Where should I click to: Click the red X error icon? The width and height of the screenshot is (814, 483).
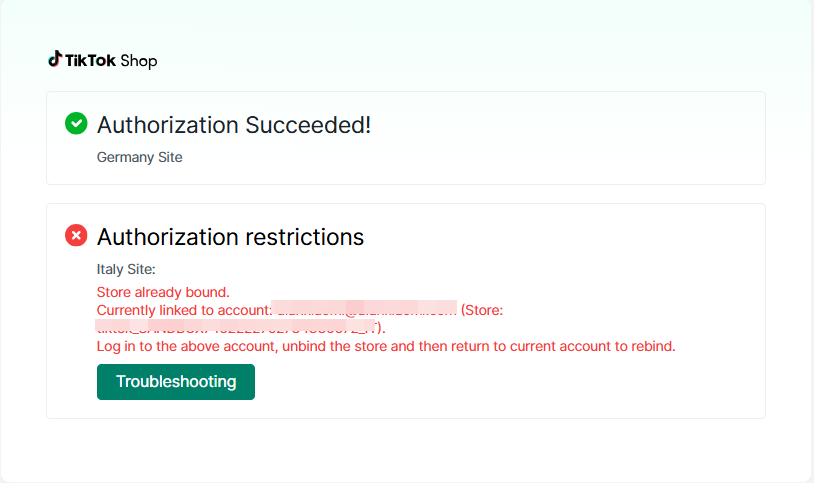click(76, 235)
